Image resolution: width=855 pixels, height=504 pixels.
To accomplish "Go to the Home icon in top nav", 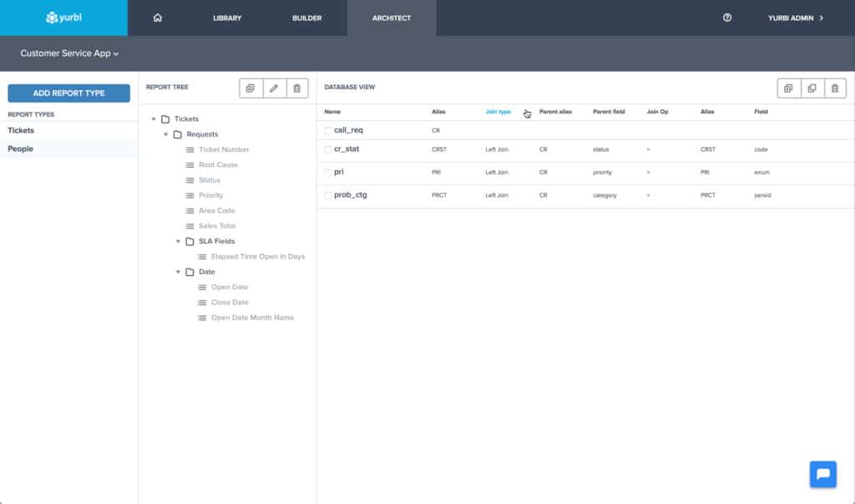I will (x=158, y=18).
